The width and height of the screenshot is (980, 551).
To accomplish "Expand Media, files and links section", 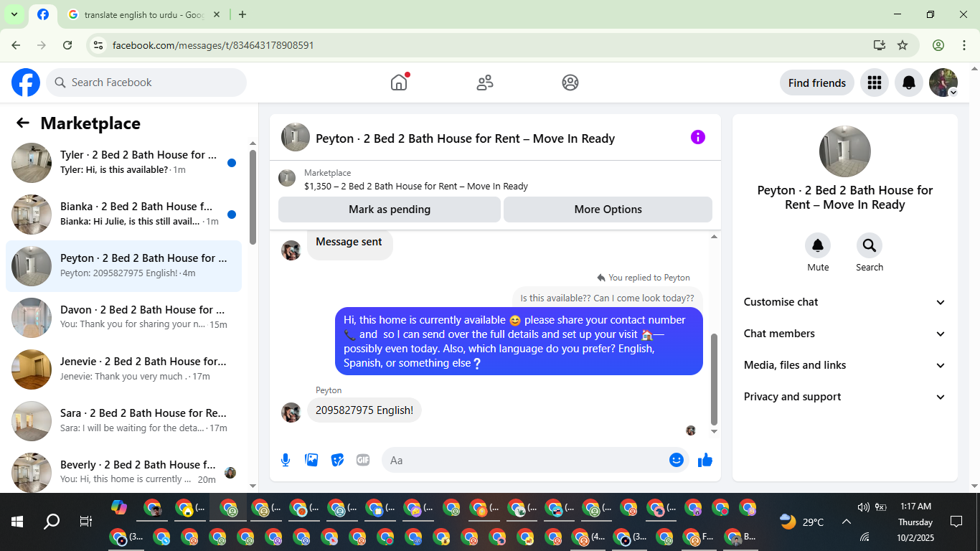I will tap(845, 365).
